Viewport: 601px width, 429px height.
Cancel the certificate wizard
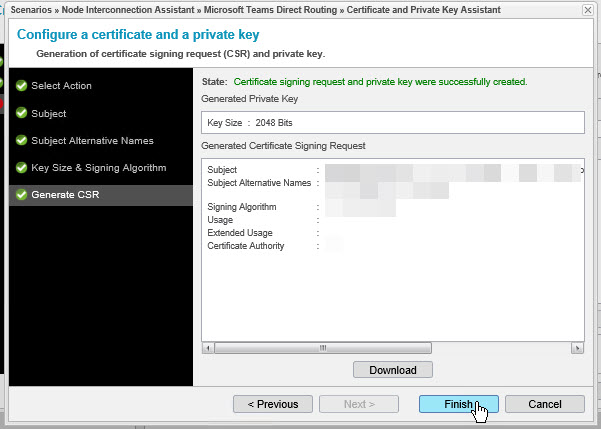tap(545, 404)
